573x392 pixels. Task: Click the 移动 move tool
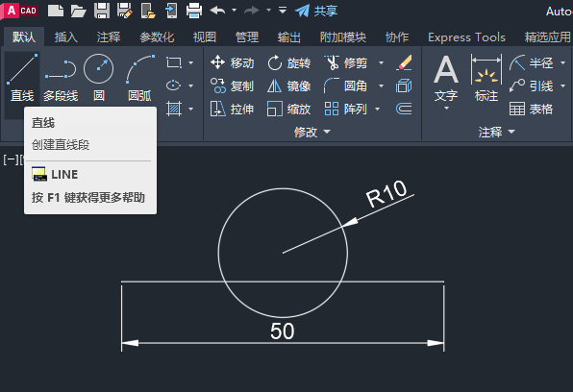point(232,62)
